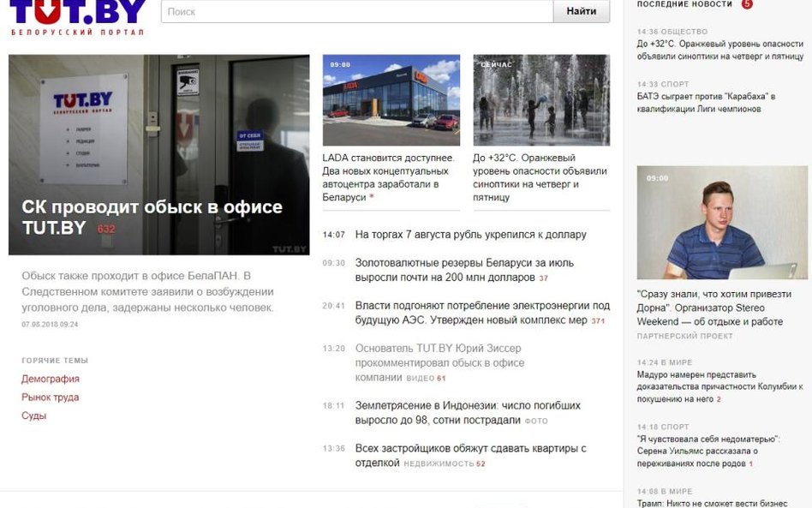Viewport: 812px width, 508px height.
Task: Click the Поиск search input field
Action: (x=357, y=11)
